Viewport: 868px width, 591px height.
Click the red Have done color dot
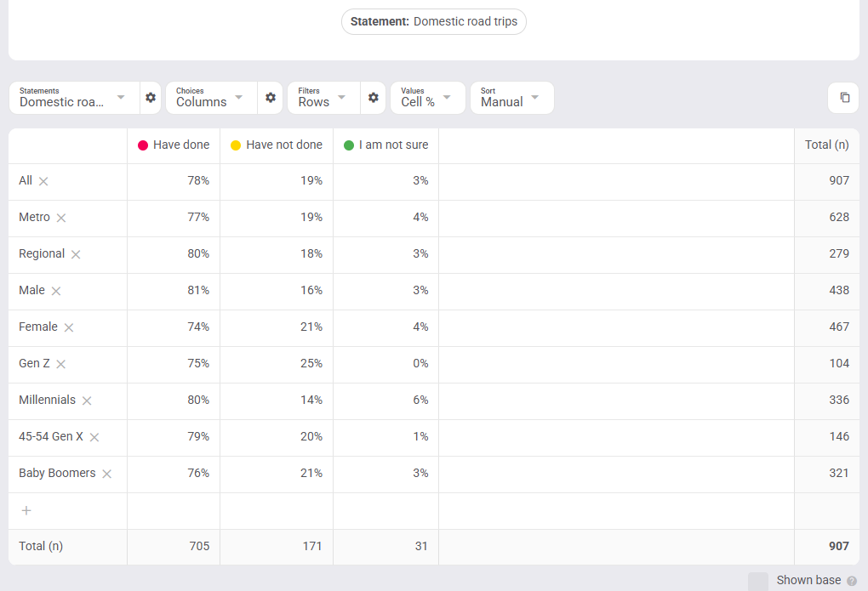[143, 145]
